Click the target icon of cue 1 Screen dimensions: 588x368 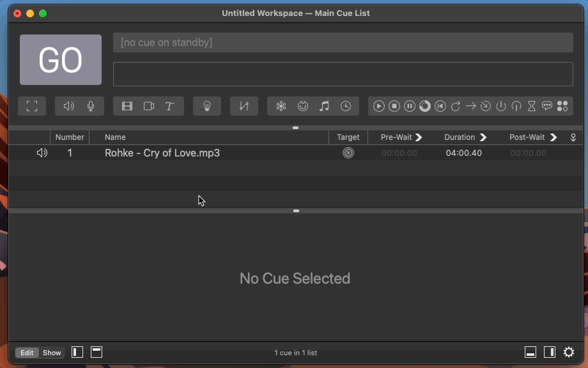coord(348,153)
